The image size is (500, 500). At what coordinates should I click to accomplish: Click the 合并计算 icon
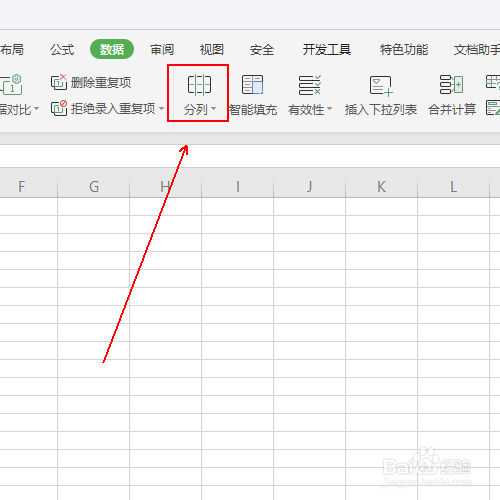click(x=452, y=84)
